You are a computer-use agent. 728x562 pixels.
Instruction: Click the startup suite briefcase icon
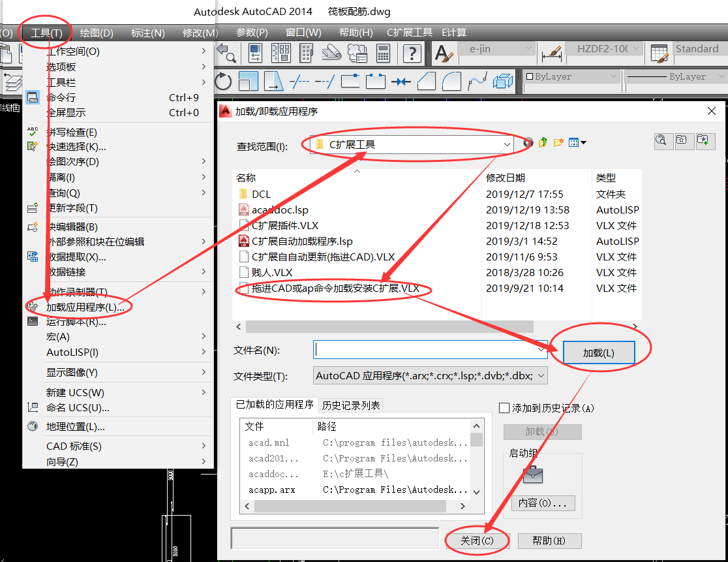click(x=532, y=475)
